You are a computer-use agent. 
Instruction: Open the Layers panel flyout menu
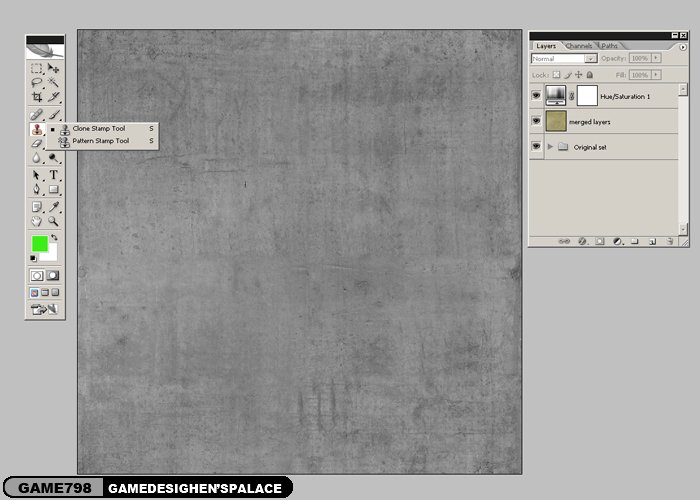pos(683,47)
